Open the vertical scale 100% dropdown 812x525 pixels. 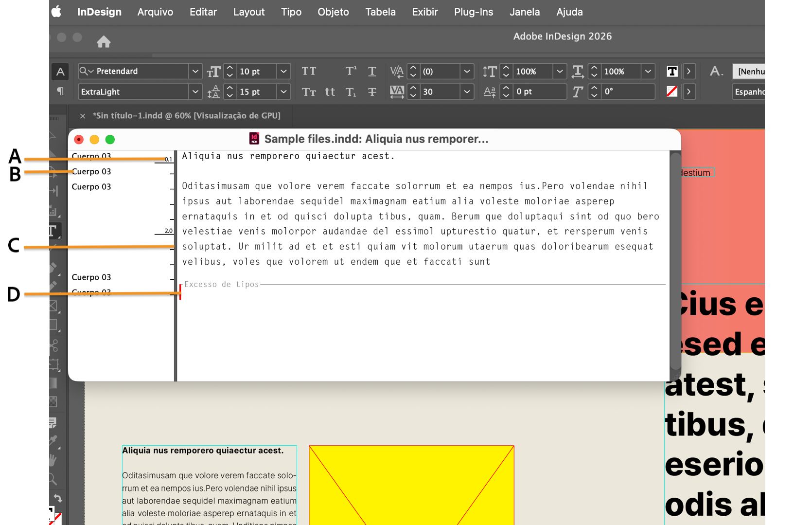coord(560,72)
